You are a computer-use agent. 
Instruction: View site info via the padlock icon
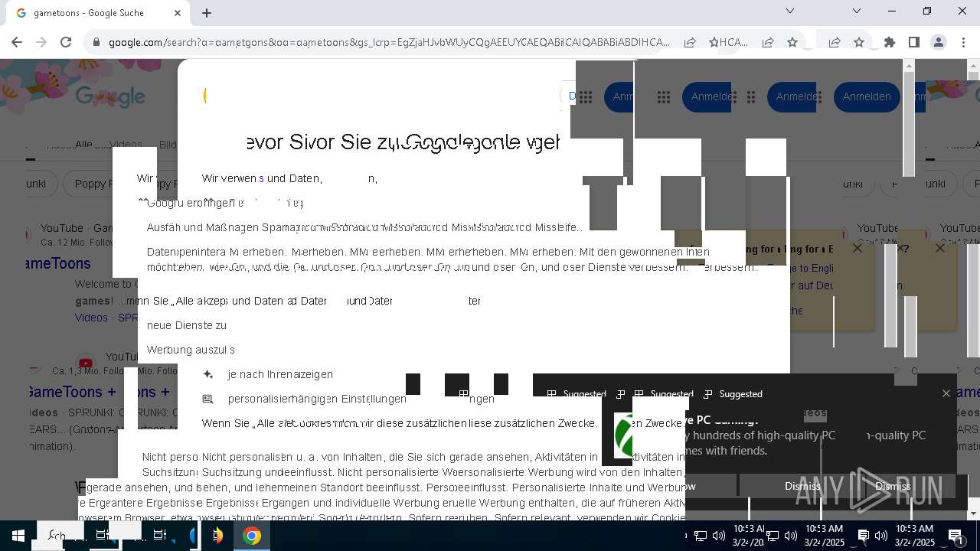[96, 43]
